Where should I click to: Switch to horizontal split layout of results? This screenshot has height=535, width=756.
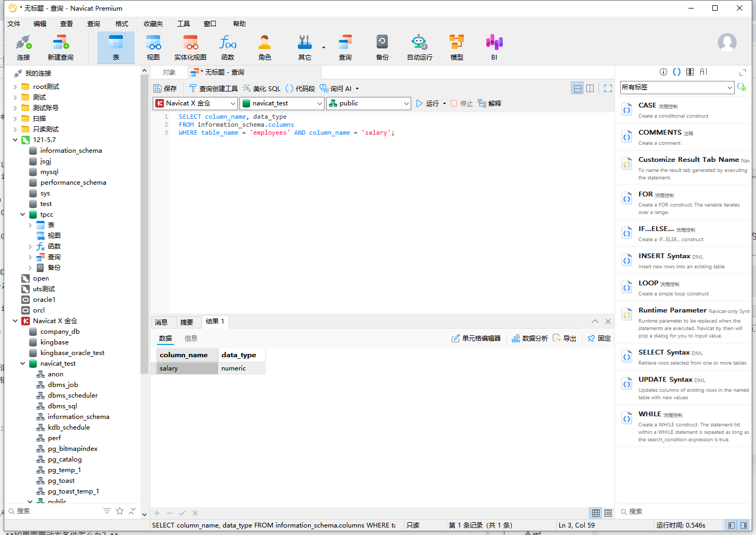coord(577,88)
